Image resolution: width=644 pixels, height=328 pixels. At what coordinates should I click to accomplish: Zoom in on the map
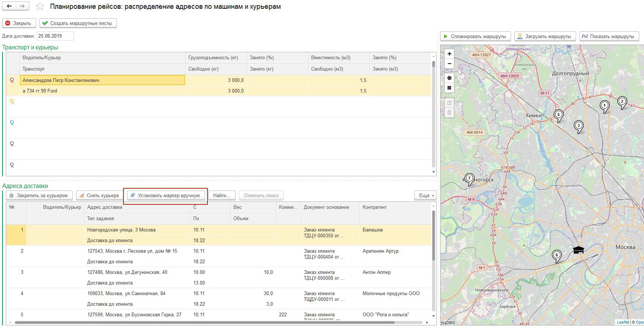(449, 54)
